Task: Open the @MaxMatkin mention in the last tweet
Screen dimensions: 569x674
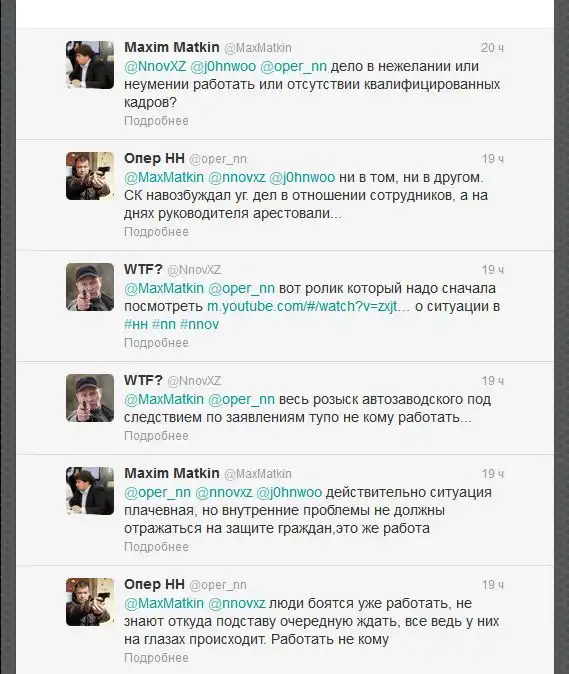Action: tap(164, 603)
